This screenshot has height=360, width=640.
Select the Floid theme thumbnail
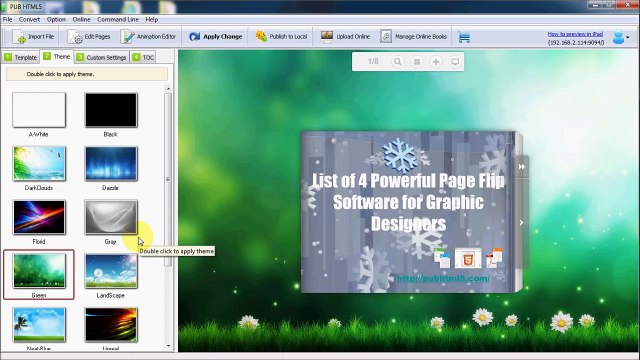pos(39,217)
